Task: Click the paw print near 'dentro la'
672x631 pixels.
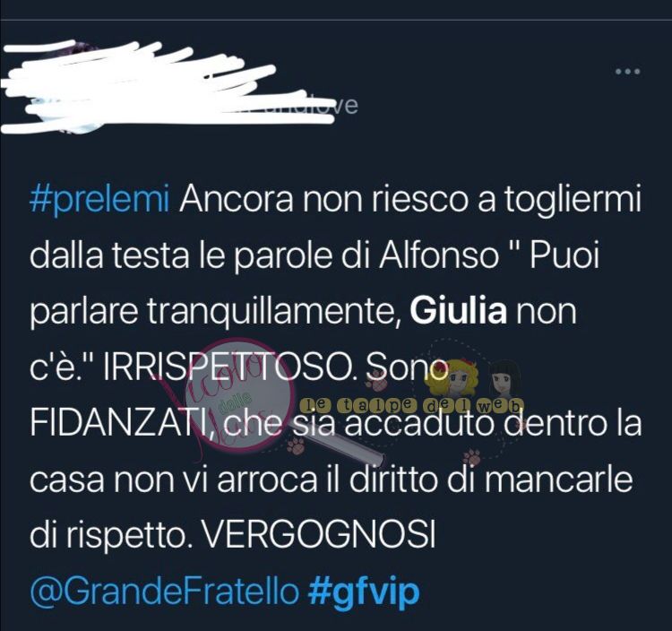Action: (x=471, y=457)
